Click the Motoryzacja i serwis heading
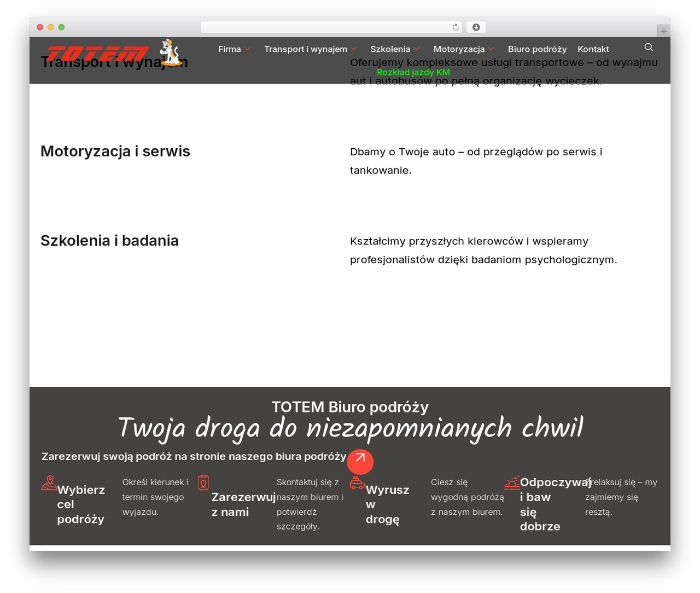Screen dimensions: 700x593 pyautogui.click(x=115, y=151)
